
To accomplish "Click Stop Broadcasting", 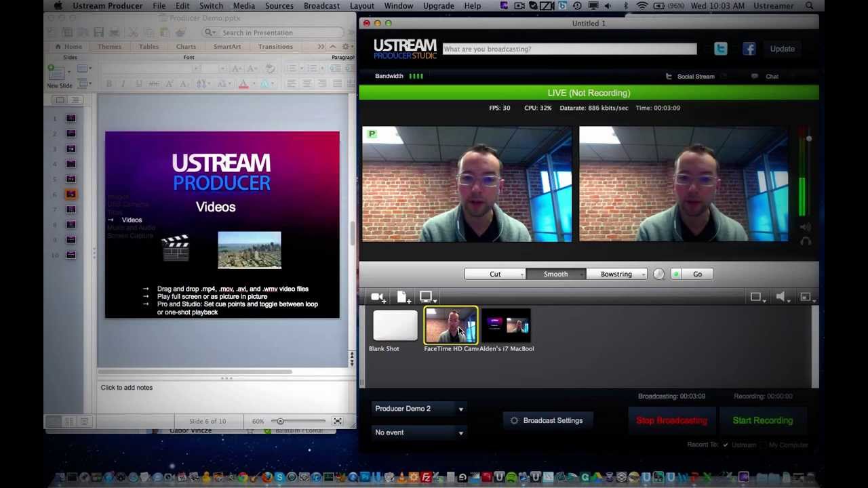I will (x=671, y=420).
